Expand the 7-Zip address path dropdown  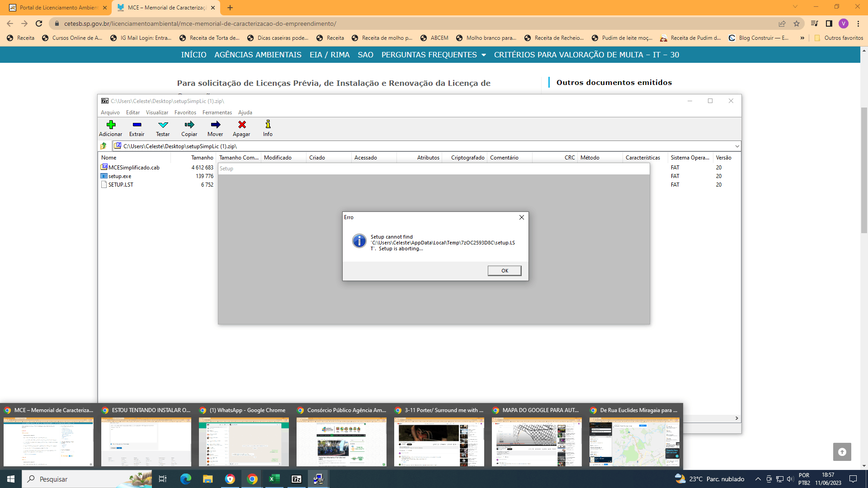[x=737, y=146]
